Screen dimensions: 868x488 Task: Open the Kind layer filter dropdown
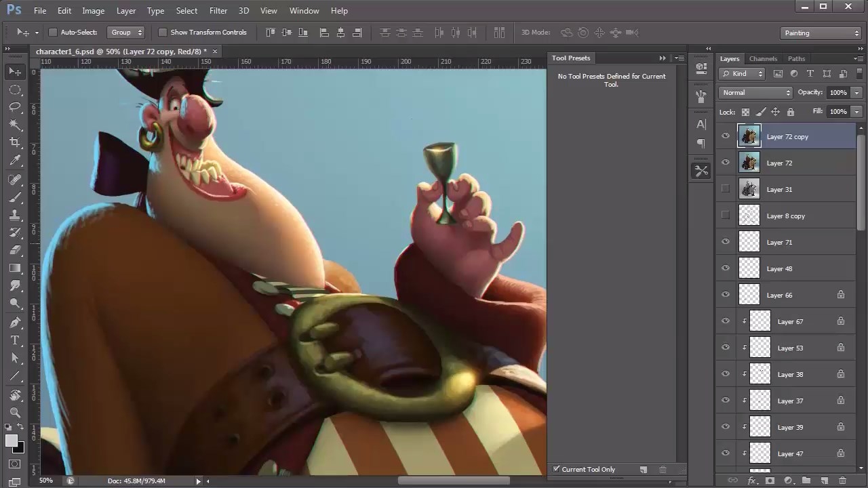point(743,74)
